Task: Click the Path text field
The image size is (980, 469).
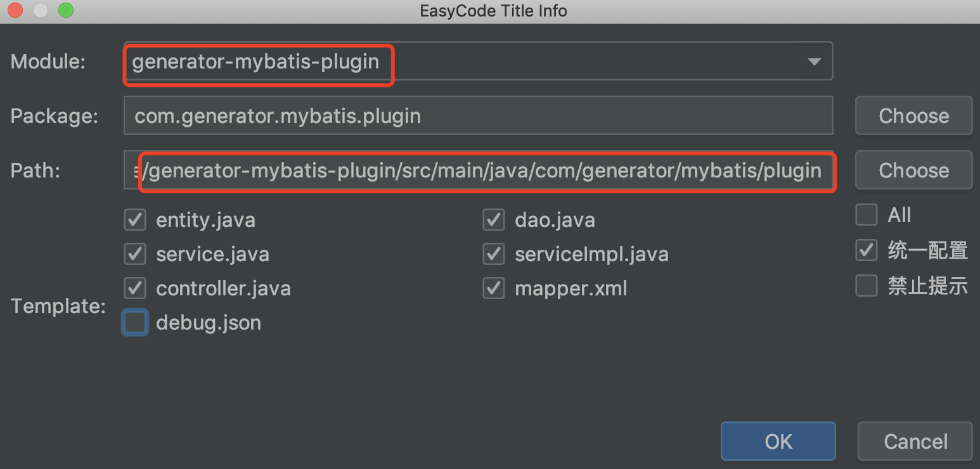Action: click(478, 170)
